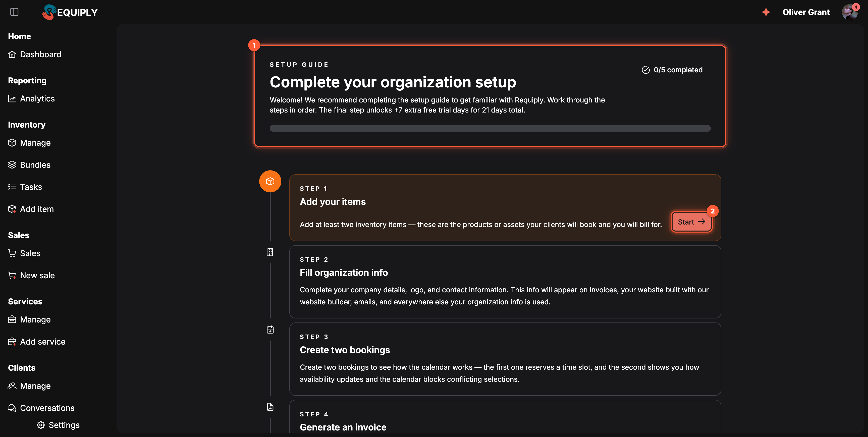The image size is (868, 437).
Task: Open Tasks in the sidebar
Action: 25,187
